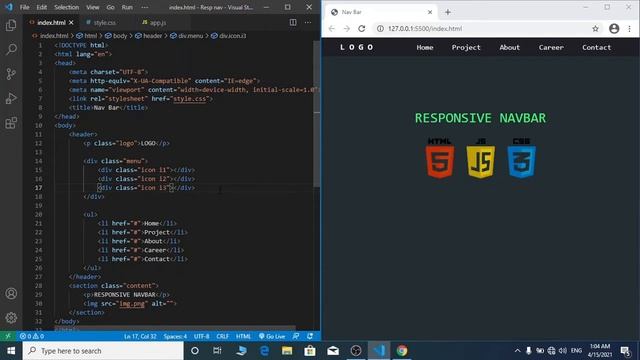Open the Search view in activity bar

pyautogui.click(x=11, y=49)
